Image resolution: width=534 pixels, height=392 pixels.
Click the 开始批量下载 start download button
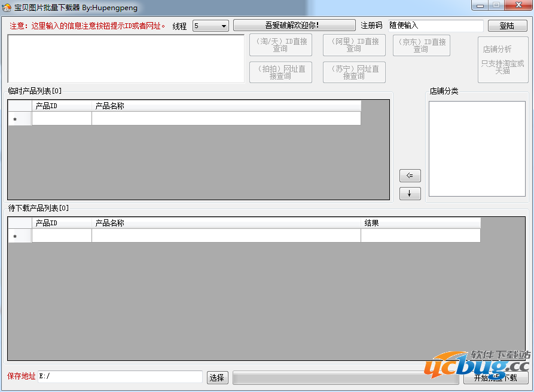[496, 378]
